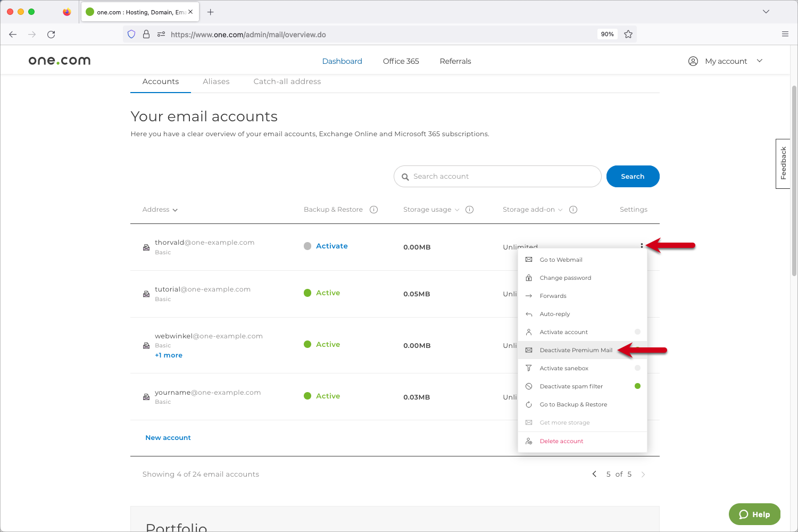The height and width of the screenshot is (532, 798).
Task: Reload the page in browser toolbar
Action: (51, 35)
